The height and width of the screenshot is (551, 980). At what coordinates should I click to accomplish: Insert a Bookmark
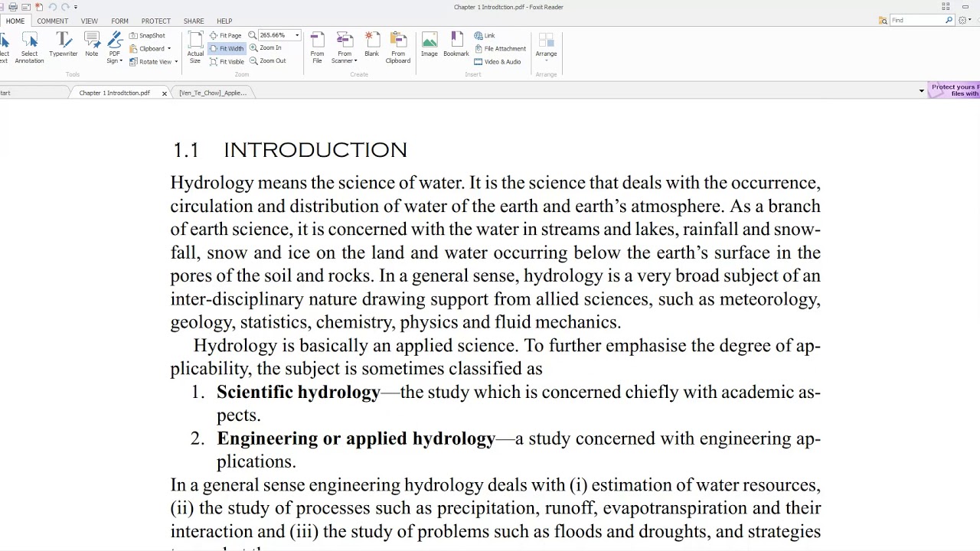(456, 44)
